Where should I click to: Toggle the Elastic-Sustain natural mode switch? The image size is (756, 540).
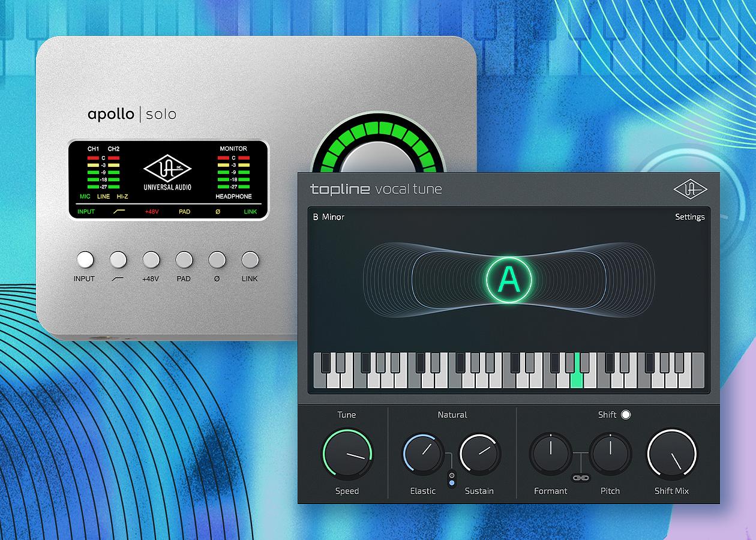[452, 478]
